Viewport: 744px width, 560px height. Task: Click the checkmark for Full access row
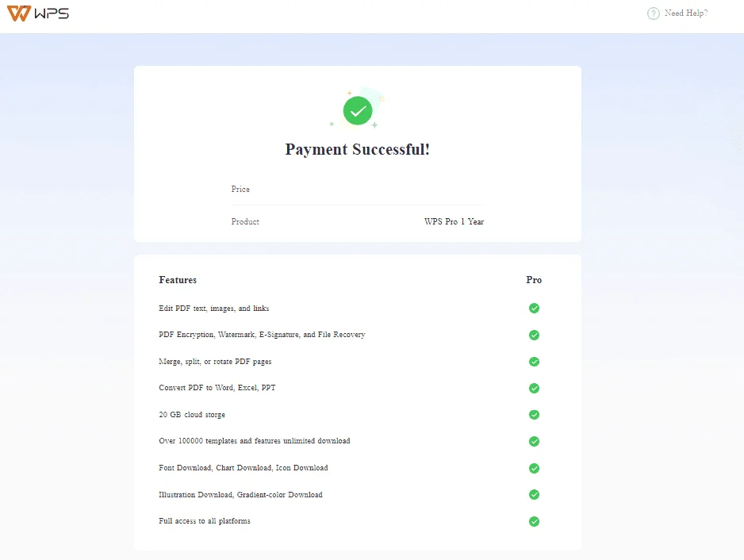(534, 522)
